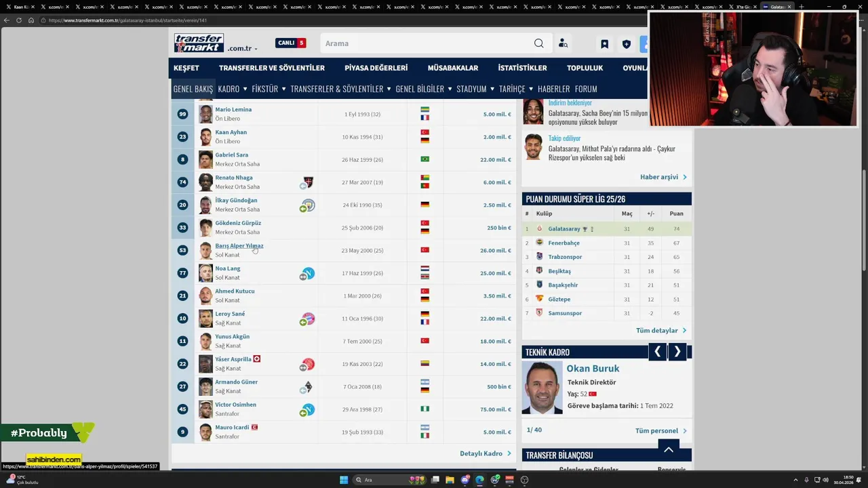
Task: Open the .com.tr country selector dropdown
Action: [x=242, y=49]
